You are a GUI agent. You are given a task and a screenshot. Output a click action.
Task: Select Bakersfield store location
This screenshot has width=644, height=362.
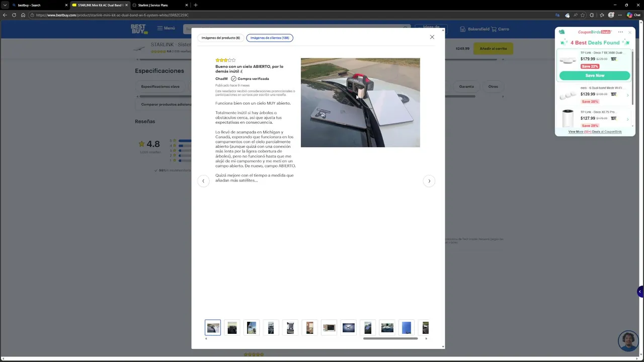pyautogui.click(x=475, y=29)
